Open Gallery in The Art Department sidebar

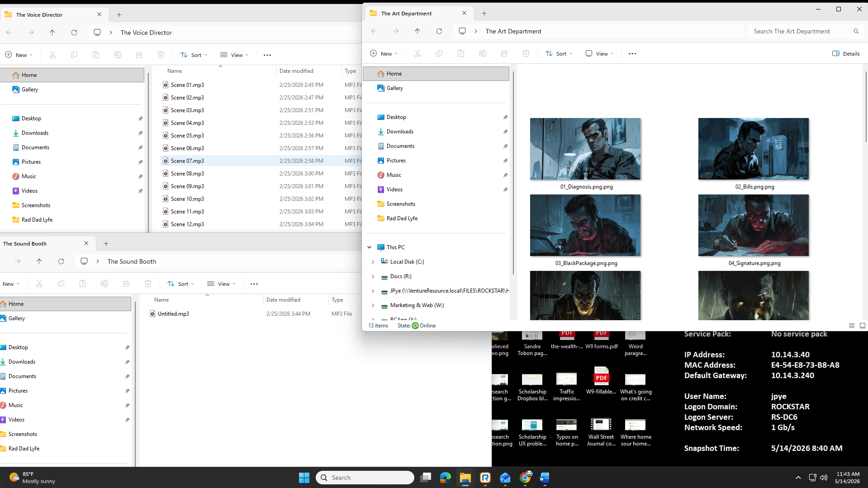[x=394, y=88]
